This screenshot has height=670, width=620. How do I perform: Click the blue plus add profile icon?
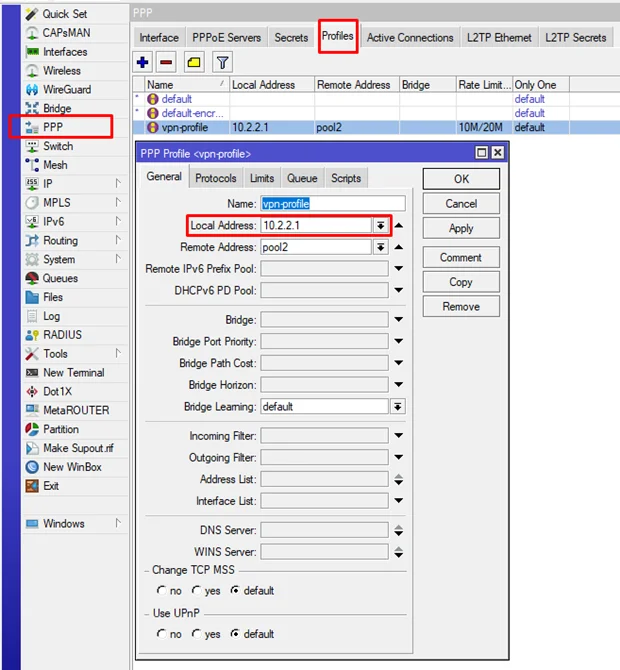click(x=143, y=62)
